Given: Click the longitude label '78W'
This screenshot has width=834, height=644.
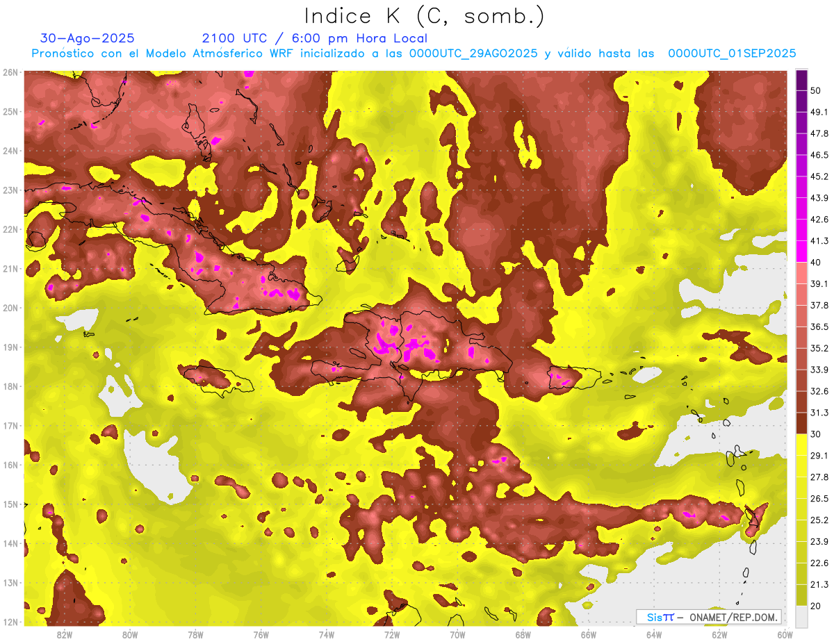Looking at the screenshot, I should coord(195,634).
